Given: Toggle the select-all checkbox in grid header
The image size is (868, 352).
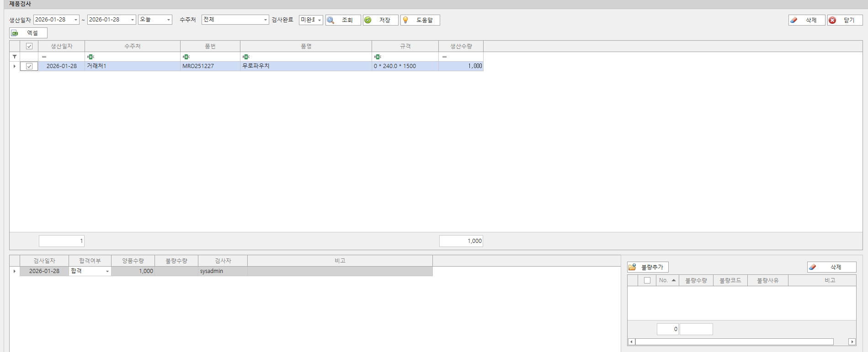Looking at the screenshot, I should (x=29, y=46).
